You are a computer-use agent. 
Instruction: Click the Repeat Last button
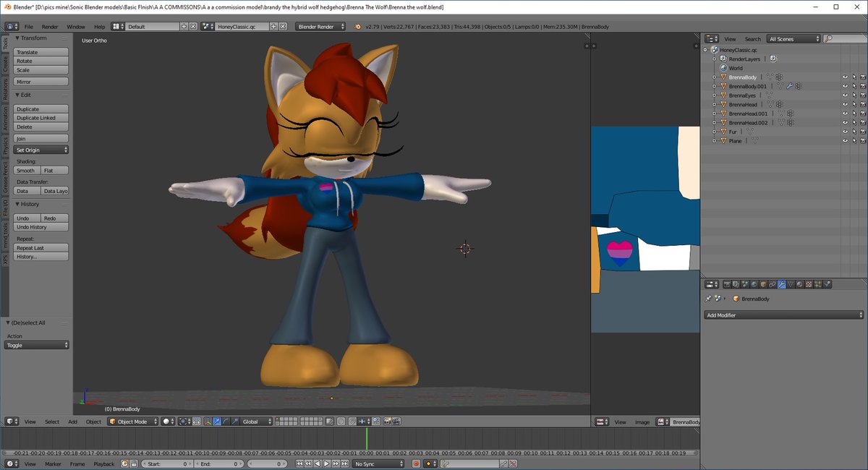(41, 247)
